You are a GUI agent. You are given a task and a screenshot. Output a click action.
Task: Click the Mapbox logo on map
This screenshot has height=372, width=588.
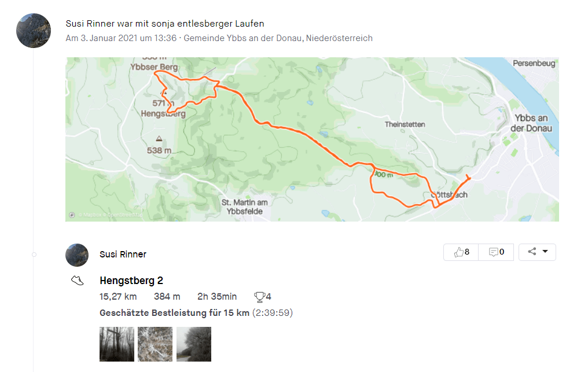(72, 215)
